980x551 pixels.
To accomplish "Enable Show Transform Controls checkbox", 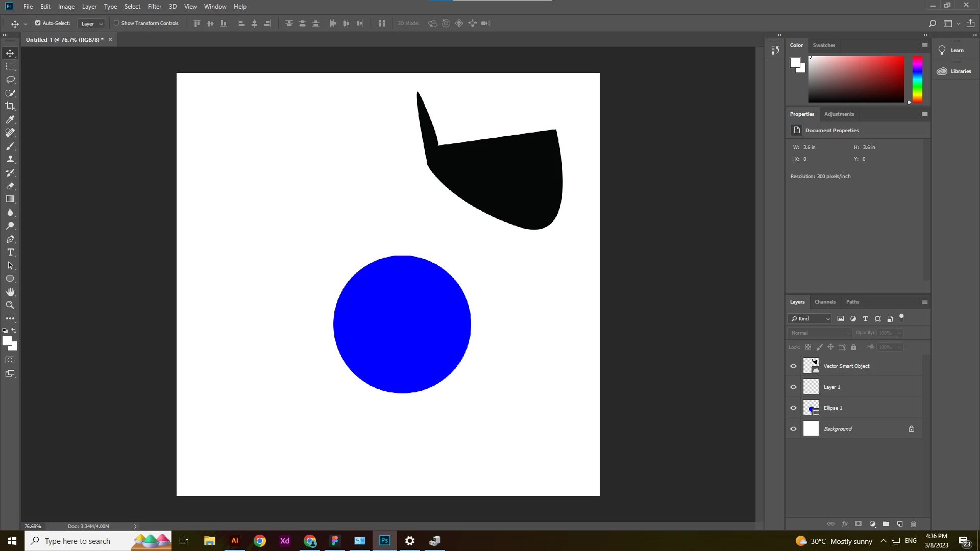I will click(116, 23).
